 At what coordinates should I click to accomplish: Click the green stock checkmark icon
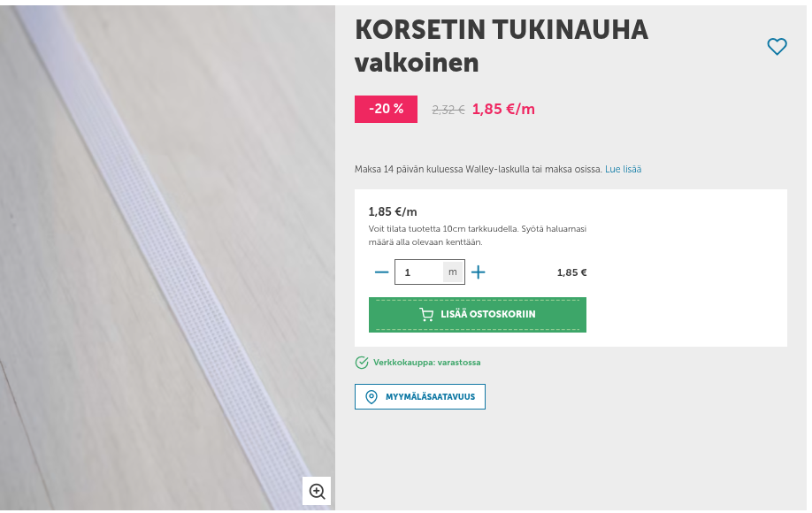(362, 363)
